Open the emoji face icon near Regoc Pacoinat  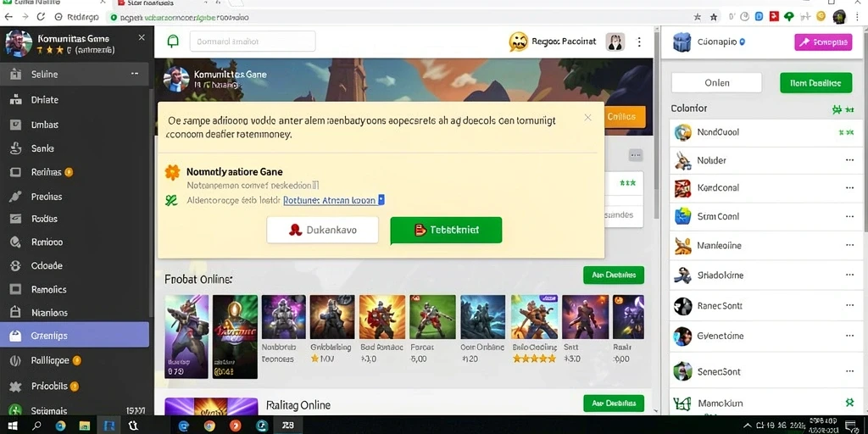click(x=519, y=42)
